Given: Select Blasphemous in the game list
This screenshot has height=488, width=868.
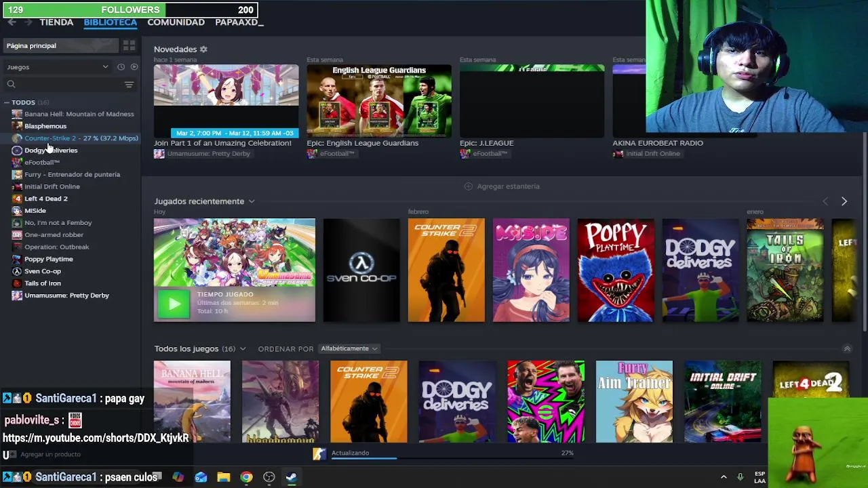Looking at the screenshot, I should [45, 126].
